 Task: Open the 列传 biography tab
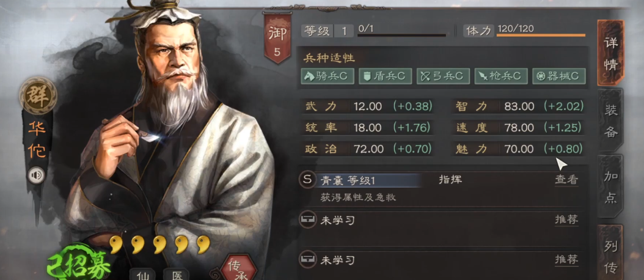click(611, 253)
